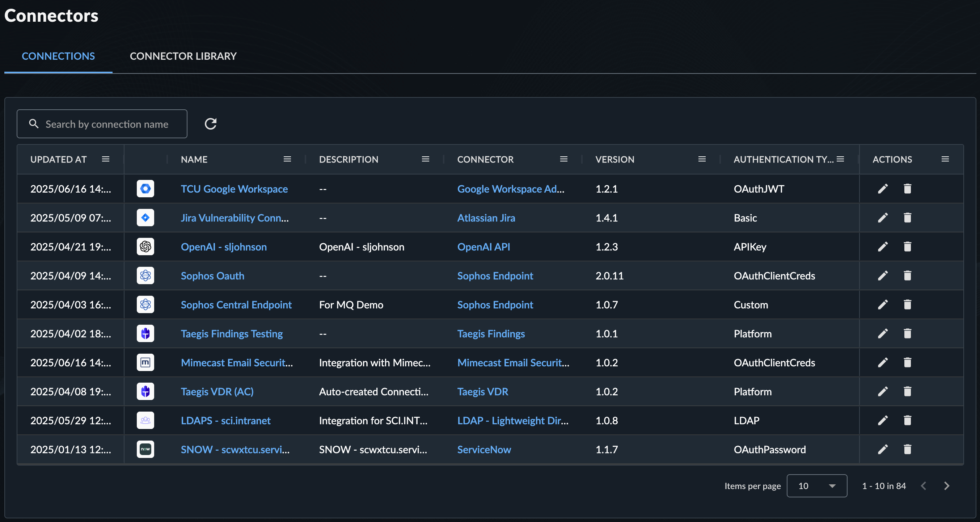Click the APIKey authentication cell
The width and height of the screenshot is (980, 522).
point(749,247)
